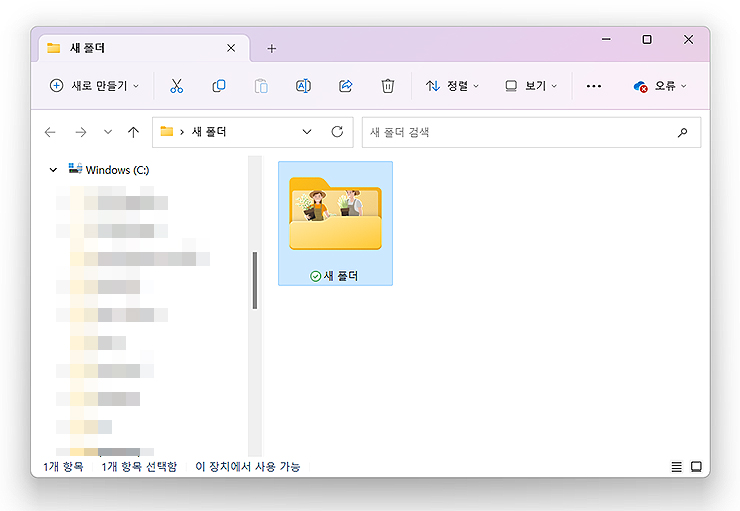Select Windows (C:) in navigation pane
The image size is (740, 511).
[x=109, y=169]
